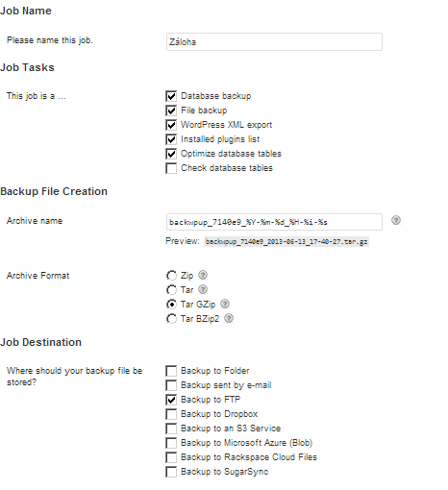Click the job name input field
The image size is (448, 490).
(x=274, y=41)
